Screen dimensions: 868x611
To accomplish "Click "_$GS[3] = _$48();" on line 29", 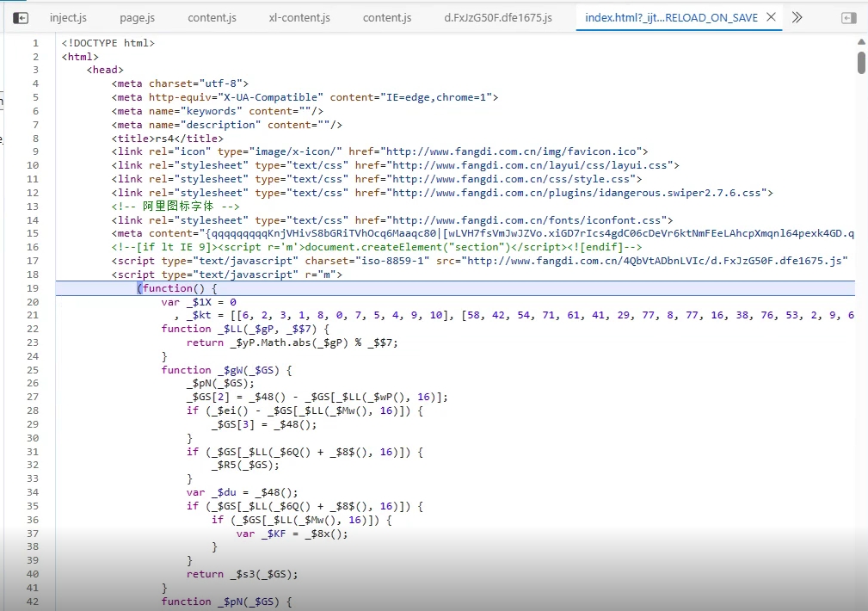I will click(x=264, y=425).
